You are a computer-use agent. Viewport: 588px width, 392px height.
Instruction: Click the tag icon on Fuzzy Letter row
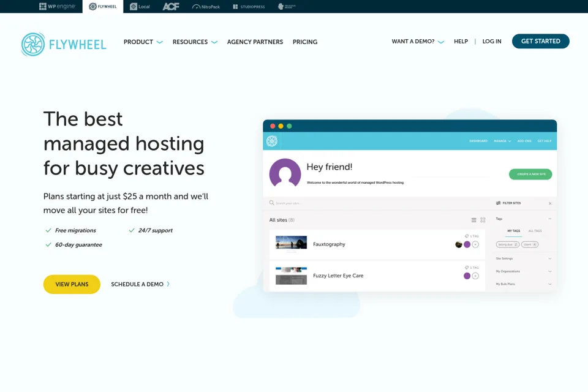point(467,268)
